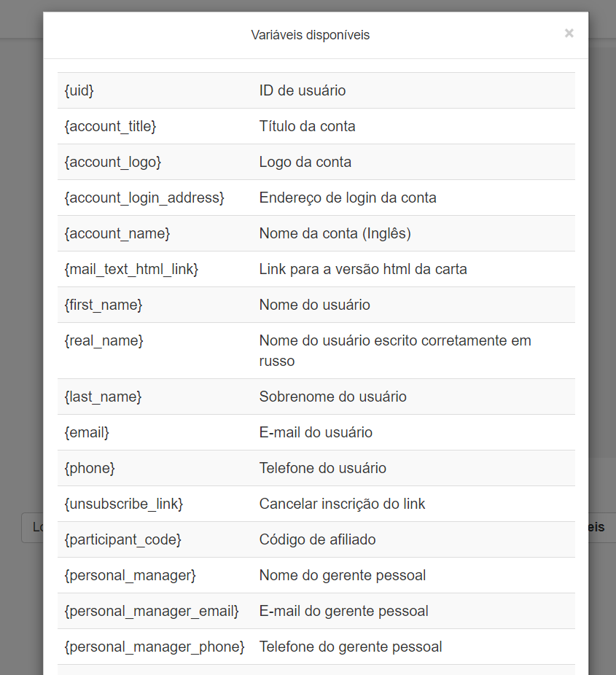
Task: Click the 'Sobrenome do usuário' description
Action: tap(332, 397)
